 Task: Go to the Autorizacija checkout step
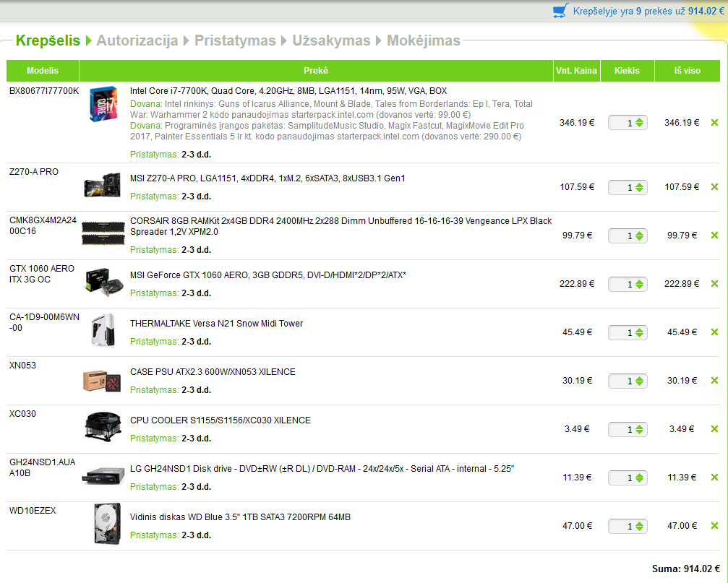tap(137, 40)
